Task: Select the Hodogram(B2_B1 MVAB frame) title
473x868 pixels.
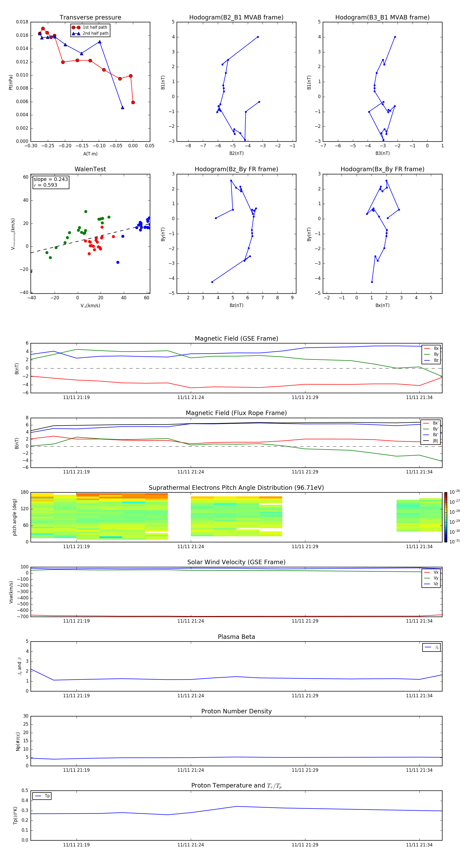Action: (236, 18)
